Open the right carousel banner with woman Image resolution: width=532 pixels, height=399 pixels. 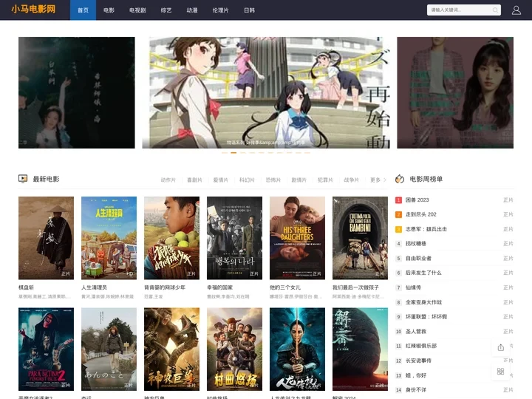click(455, 92)
